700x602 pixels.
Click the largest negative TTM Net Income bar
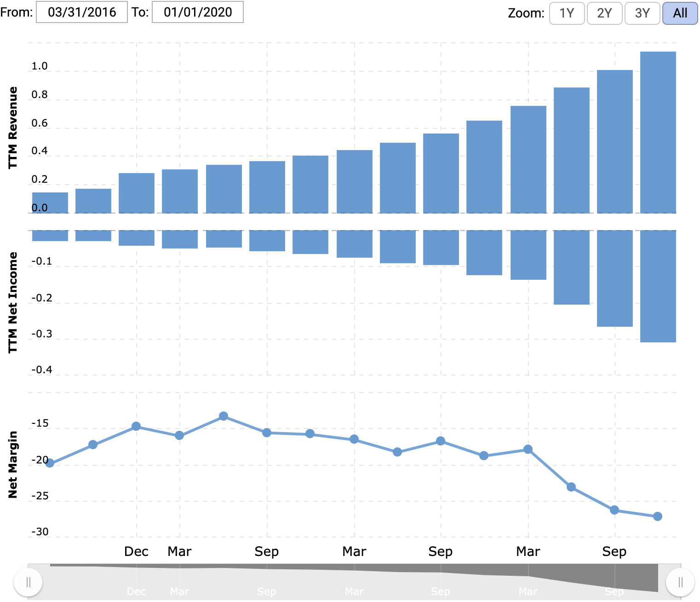pos(658,286)
